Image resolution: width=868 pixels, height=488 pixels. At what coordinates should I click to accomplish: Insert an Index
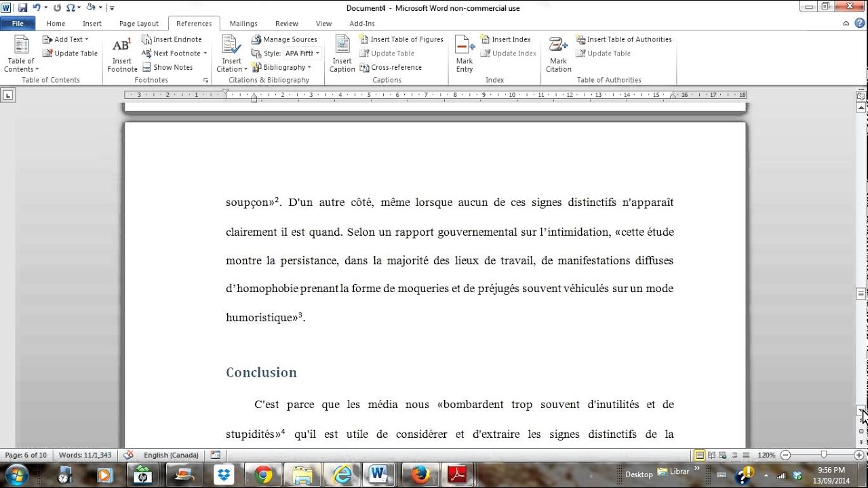(x=505, y=39)
